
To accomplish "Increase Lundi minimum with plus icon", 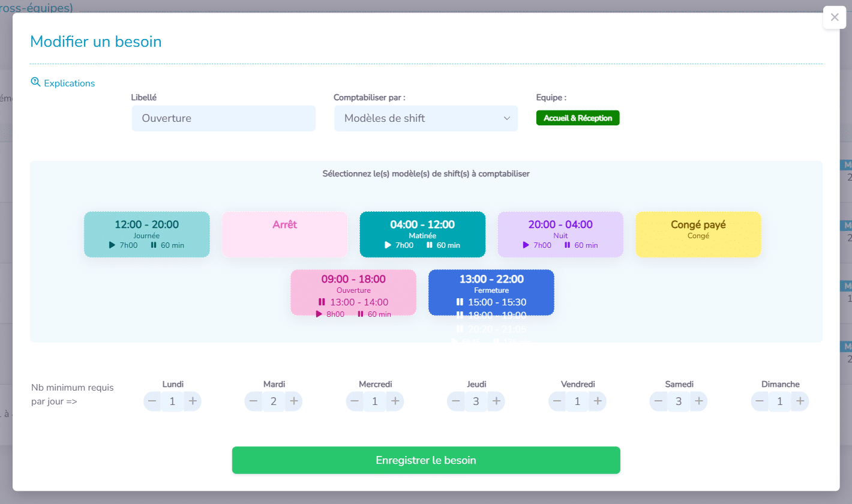I will point(193,401).
